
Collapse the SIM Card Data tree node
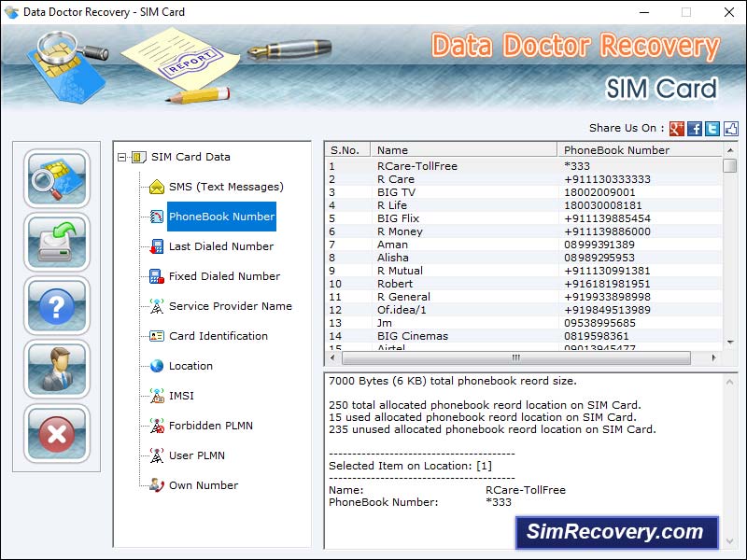point(122,157)
